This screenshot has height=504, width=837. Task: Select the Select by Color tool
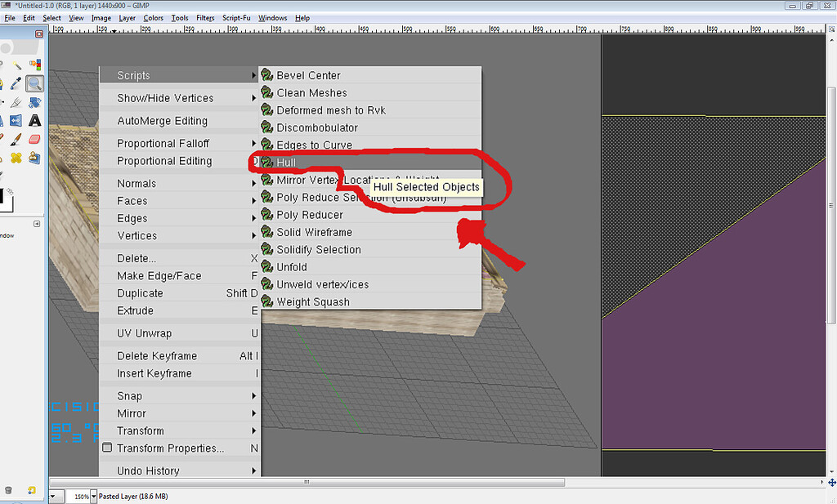click(34, 65)
